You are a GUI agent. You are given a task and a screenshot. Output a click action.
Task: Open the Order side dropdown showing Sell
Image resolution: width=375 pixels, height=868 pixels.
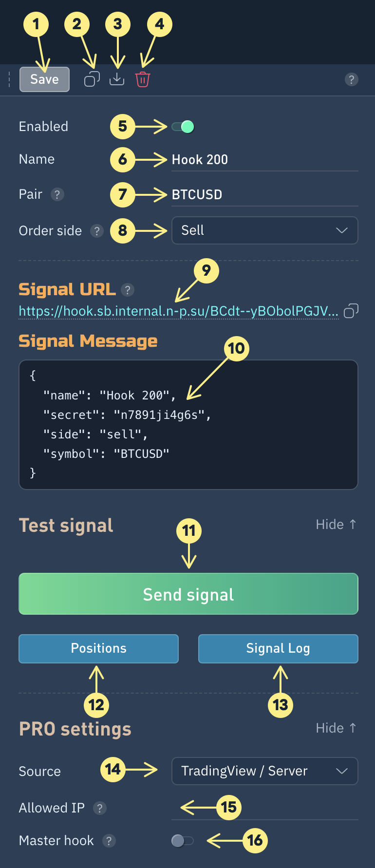click(264, 230)
